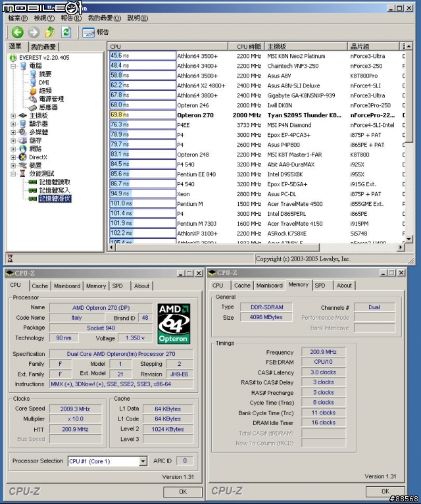Open the DMI tree item
Viewport: 421px width, 504px height.
[x=44, y=82]
